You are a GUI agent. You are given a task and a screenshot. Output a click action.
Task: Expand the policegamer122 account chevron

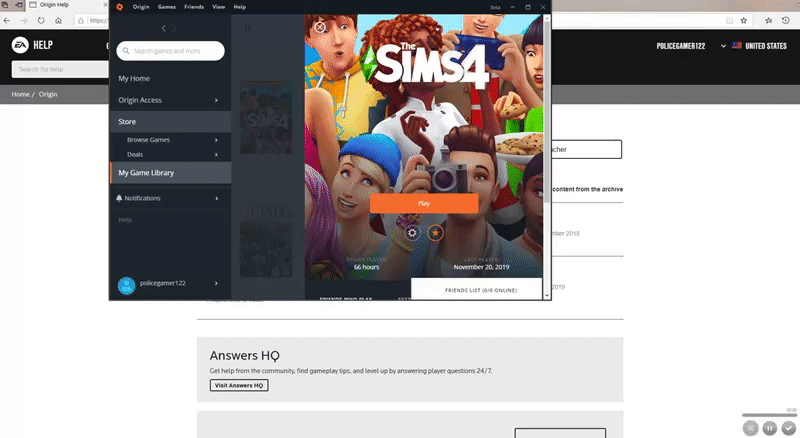[x=216, y=283]
